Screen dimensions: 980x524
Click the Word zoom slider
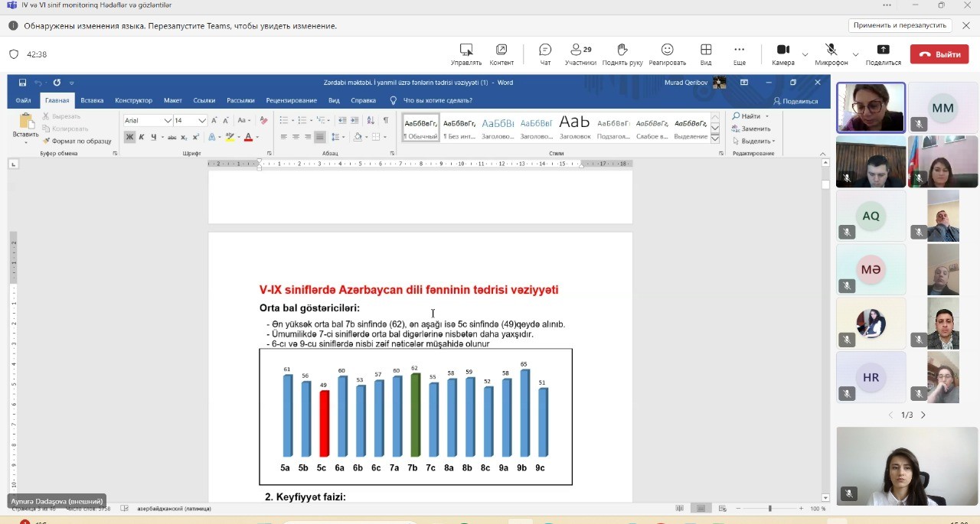(x=769, y=509)
